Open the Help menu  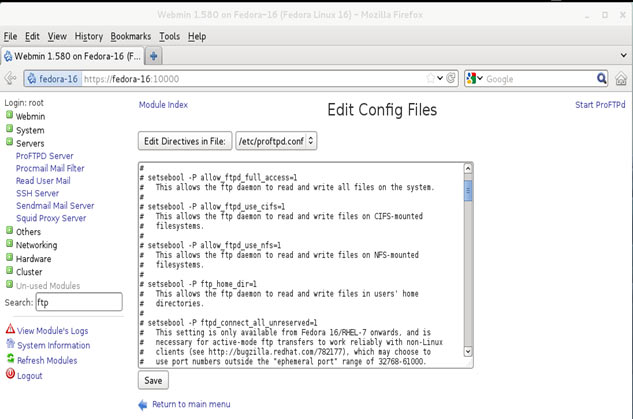tap(197, 36)
